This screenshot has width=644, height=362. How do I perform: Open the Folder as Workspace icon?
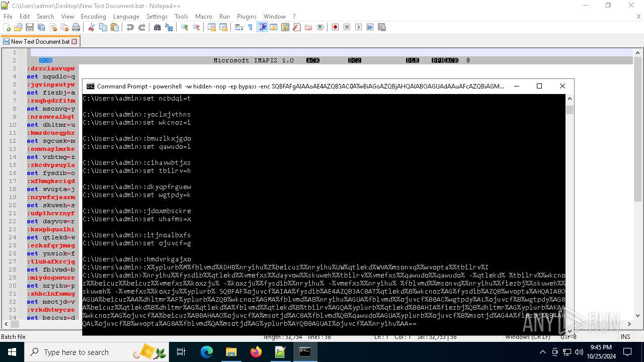308,27
